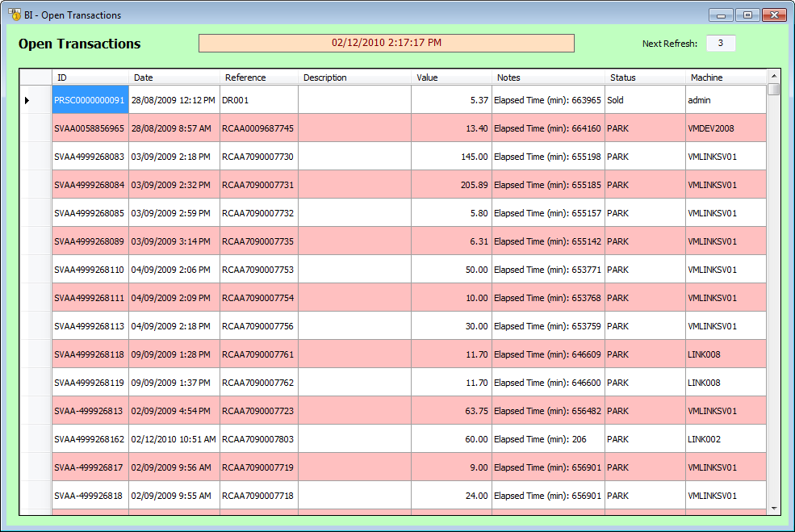Click value cell 50.00

(x=451, y=270)
